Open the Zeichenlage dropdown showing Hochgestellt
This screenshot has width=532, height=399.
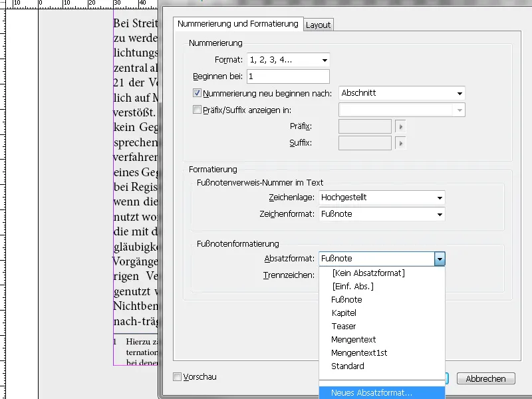[439, 198]
